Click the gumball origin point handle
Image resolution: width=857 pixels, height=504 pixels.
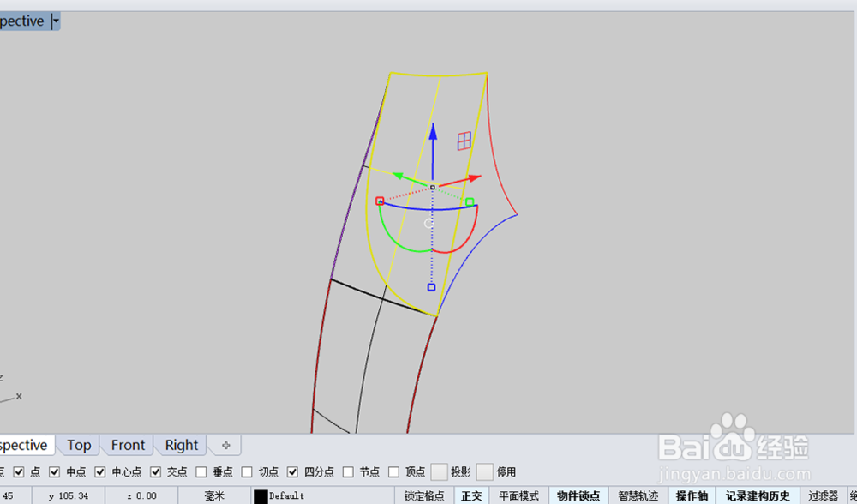[x=433, y=186]
